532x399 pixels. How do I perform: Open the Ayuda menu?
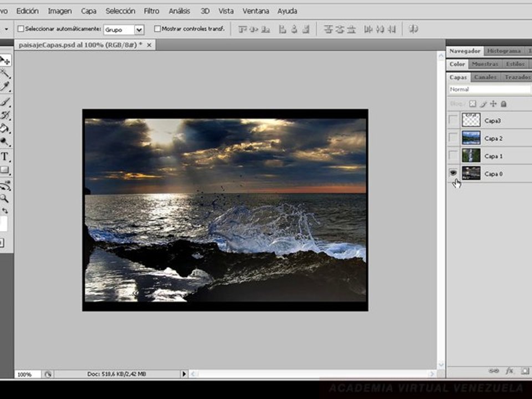288,11
